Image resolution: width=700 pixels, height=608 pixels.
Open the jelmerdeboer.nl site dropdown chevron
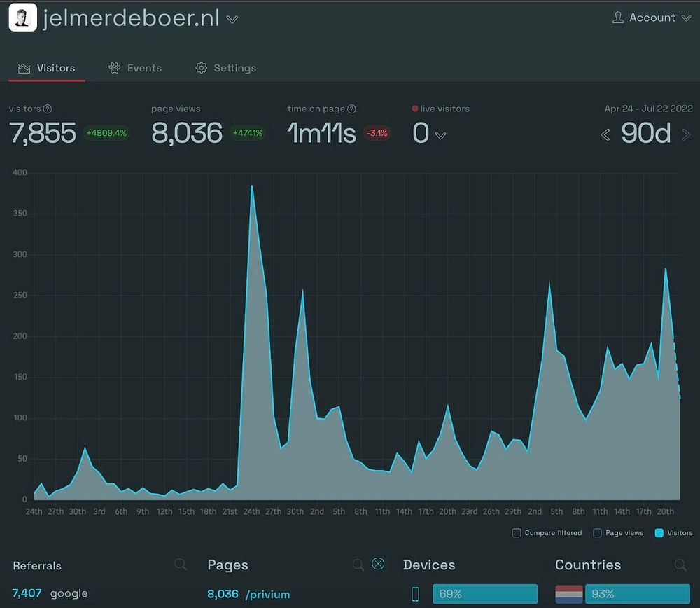tap(232, 20)
